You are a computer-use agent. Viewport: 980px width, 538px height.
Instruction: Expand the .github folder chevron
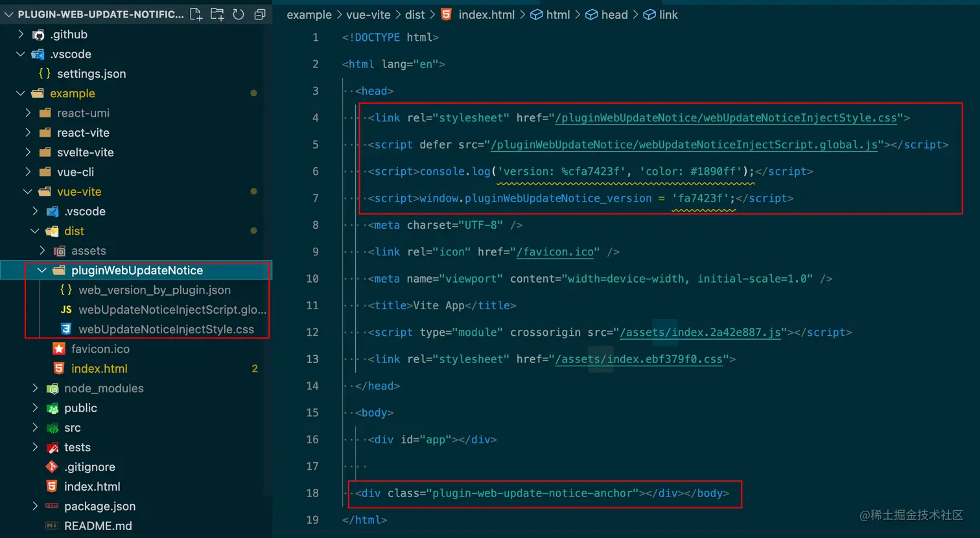tap(21, 34)
